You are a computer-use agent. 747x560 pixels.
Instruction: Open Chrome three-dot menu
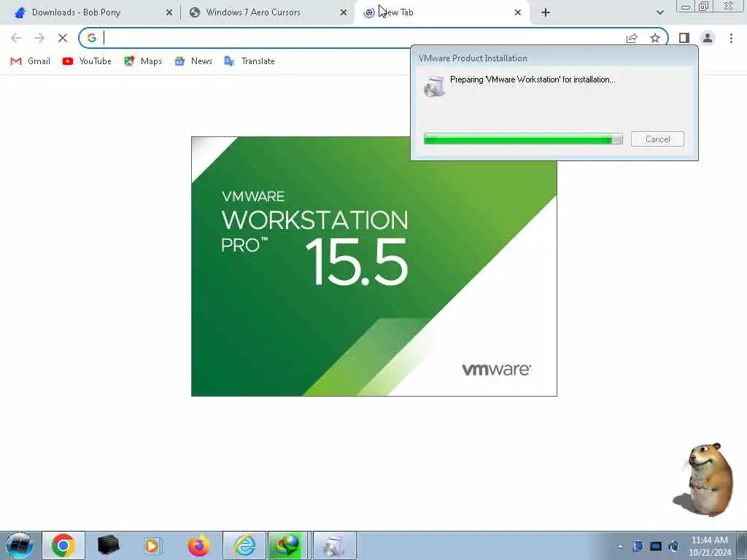[731, 38]
